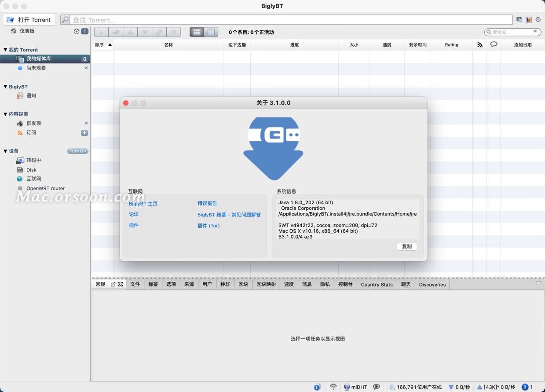Click the subscription add plus icon
Image resolution: width=545 pixels, height=392 pixels.
[x=84, y=133]
